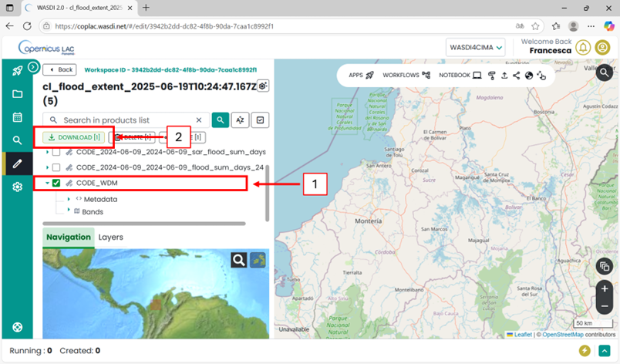Collapse the CODE_WDM product row
This screenshot has height=364, width=620.
47,183
